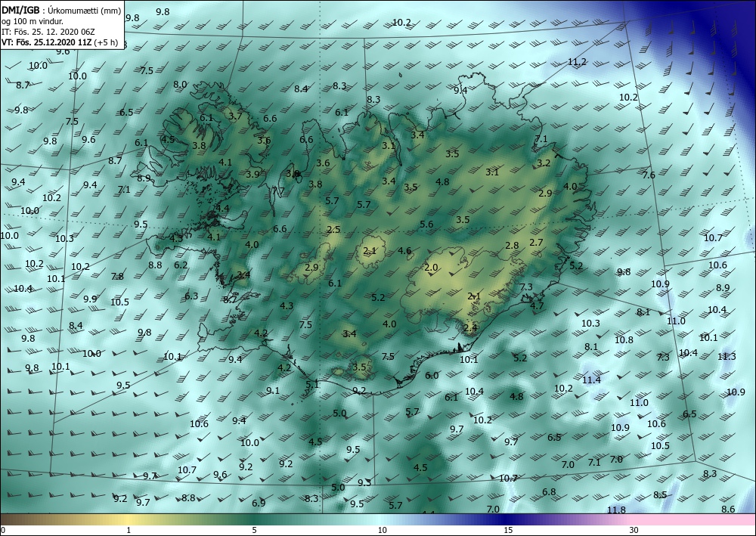The image size is (756, 536).
Task: Click the 2.5 value on the map
Action: tap(333, 229)
